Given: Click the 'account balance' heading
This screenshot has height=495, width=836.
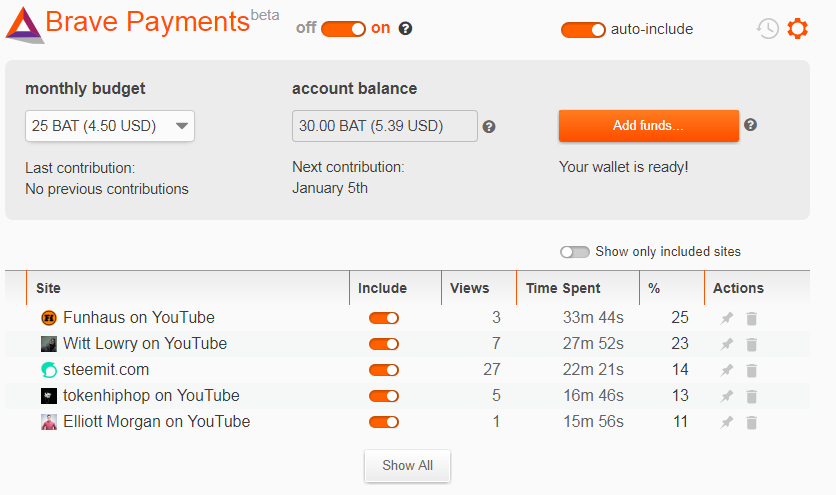Looking at the screenshot, I should click(x=355, y=89).
